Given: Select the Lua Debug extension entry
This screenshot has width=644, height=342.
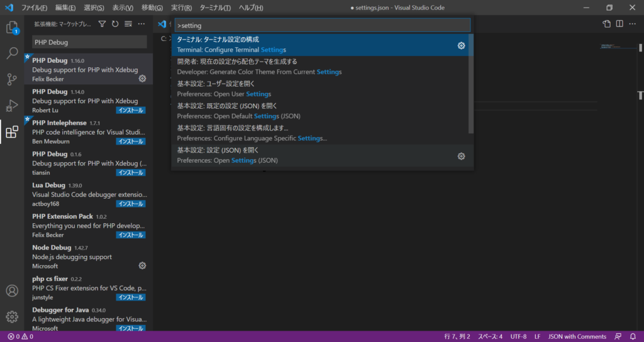Looking at the screenshot, I should [88, 194].
